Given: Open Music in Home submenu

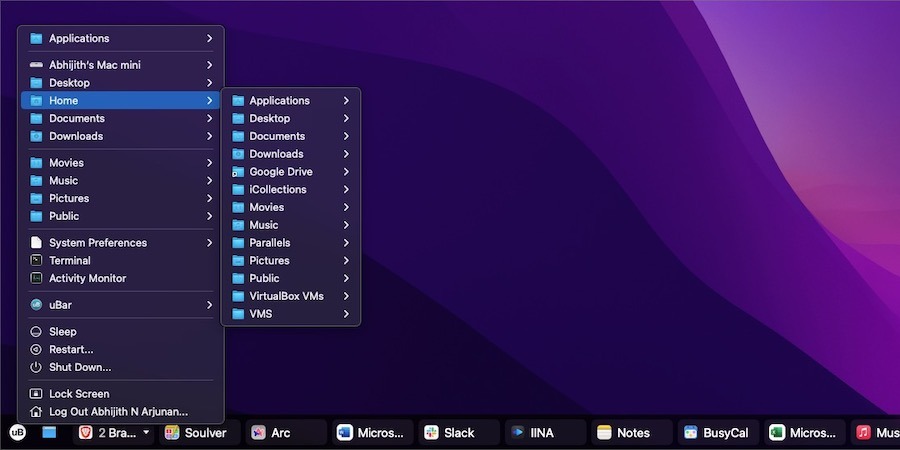Looking at the screenshot, I should pyautogui.click(x=291, y=225).
